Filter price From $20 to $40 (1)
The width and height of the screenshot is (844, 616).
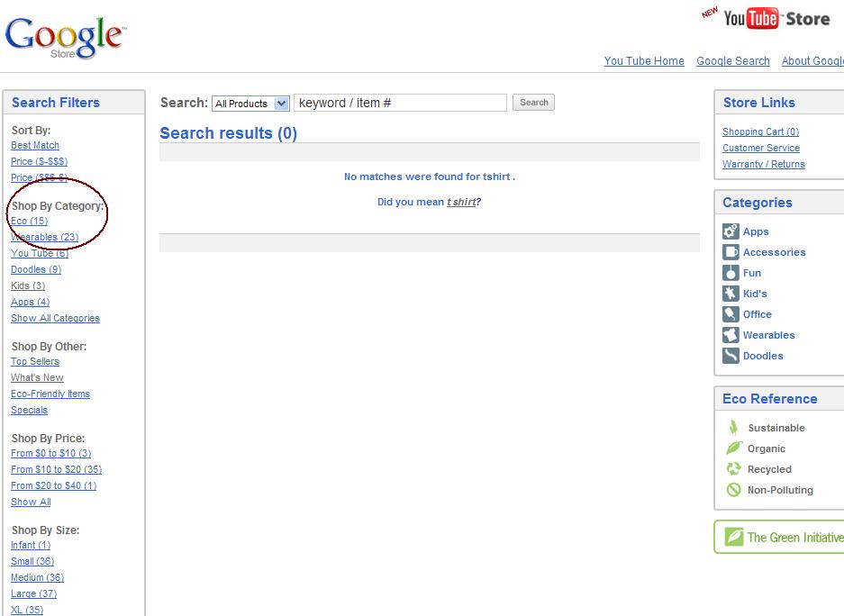click(x=54, y=485)
